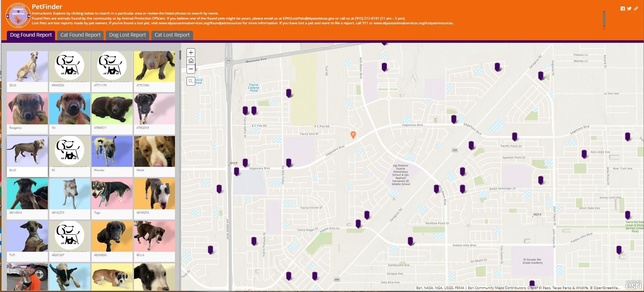This screenshot has height=292, width=644.
Task: Click purple marker above Pacific Point Dr
Action: [514, 137]
